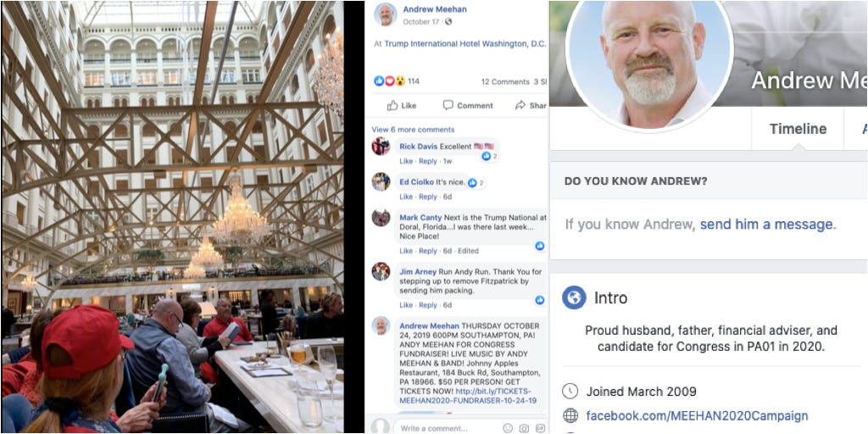
Task: Click the send him a message link
Action: [766, 224]
